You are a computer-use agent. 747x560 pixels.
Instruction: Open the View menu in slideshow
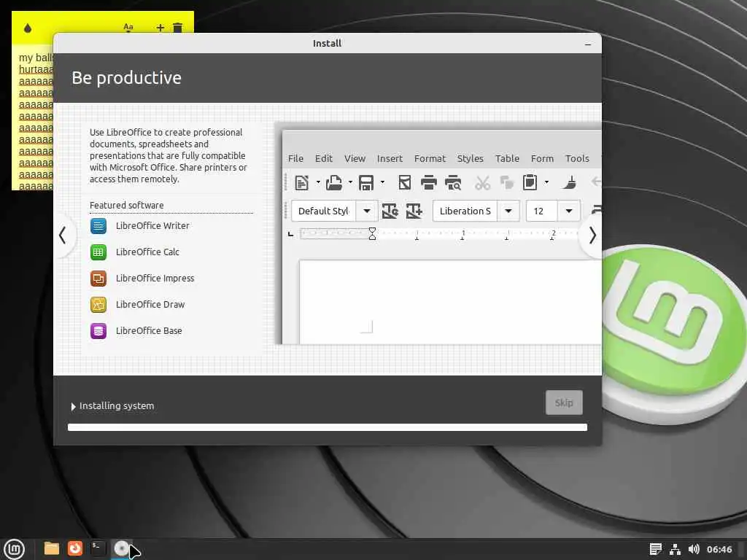tap(355, 158)
